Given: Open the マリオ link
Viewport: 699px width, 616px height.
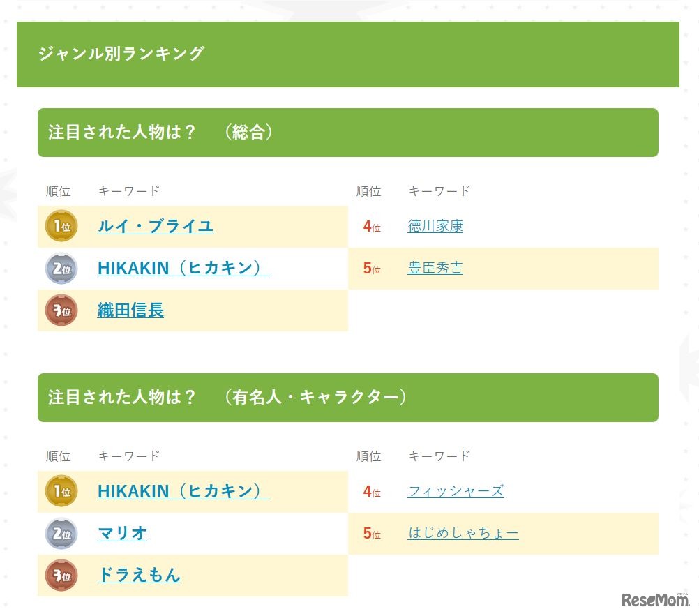Looking at the screenshot, I should tap(121, 533).
